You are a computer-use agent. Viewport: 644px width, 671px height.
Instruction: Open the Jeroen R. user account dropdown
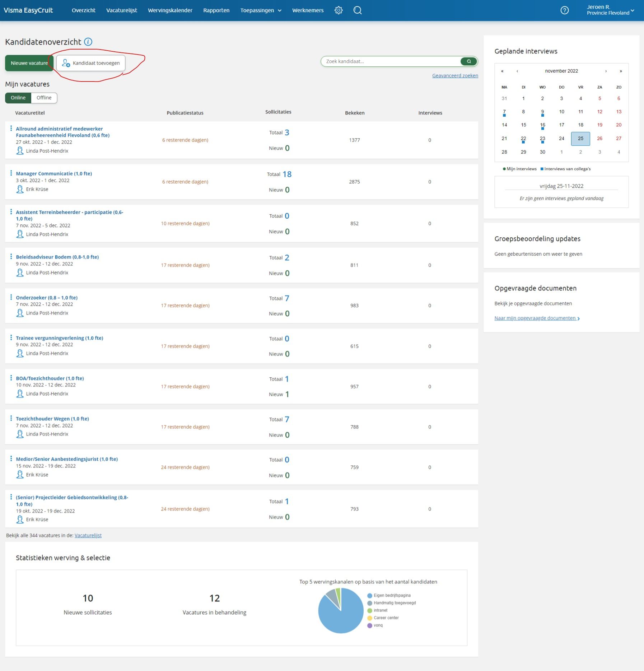pyautogui.click(x=610, y=10)
